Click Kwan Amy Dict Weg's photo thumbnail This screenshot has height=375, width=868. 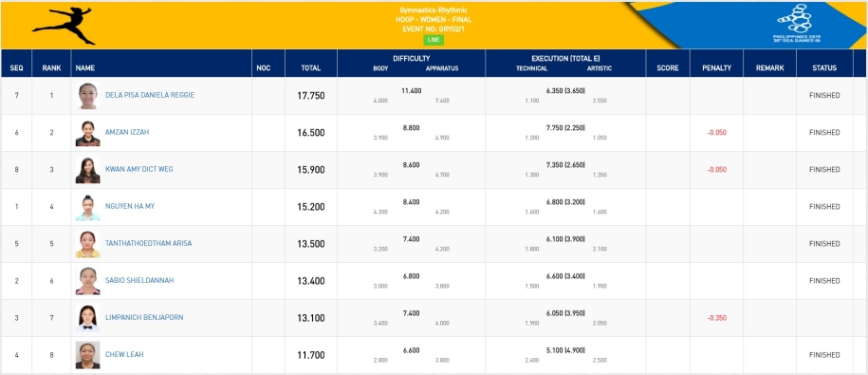point(87,170)
